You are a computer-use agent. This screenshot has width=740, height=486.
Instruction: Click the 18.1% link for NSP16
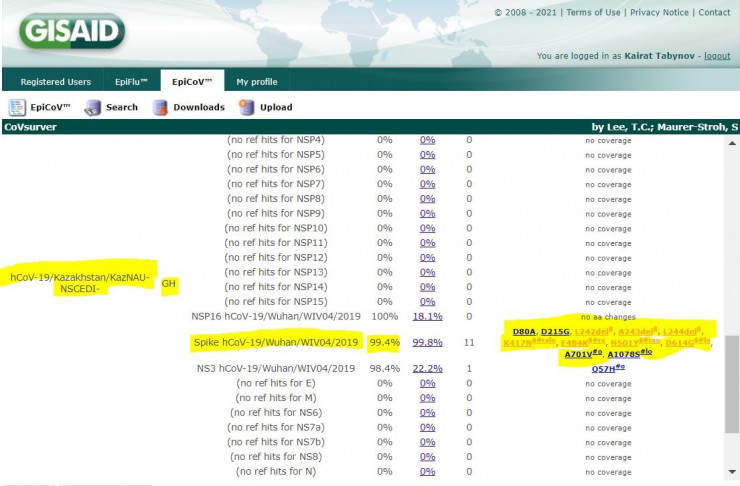pos(427,316)
